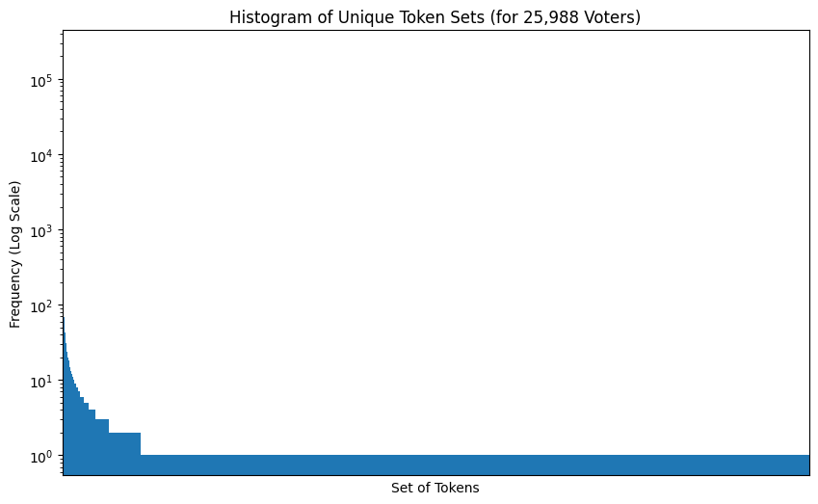The width and height of the screenshot is (818, 504).
Task: Click the tallest bar at the far left
Action: [x=64, y=385]
